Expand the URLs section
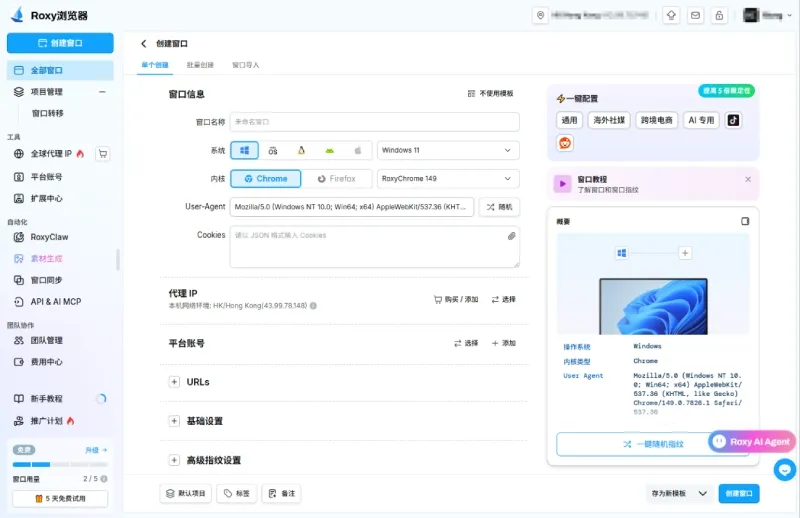The width and height of the screenshot is (800, 518). coord(174,382)
